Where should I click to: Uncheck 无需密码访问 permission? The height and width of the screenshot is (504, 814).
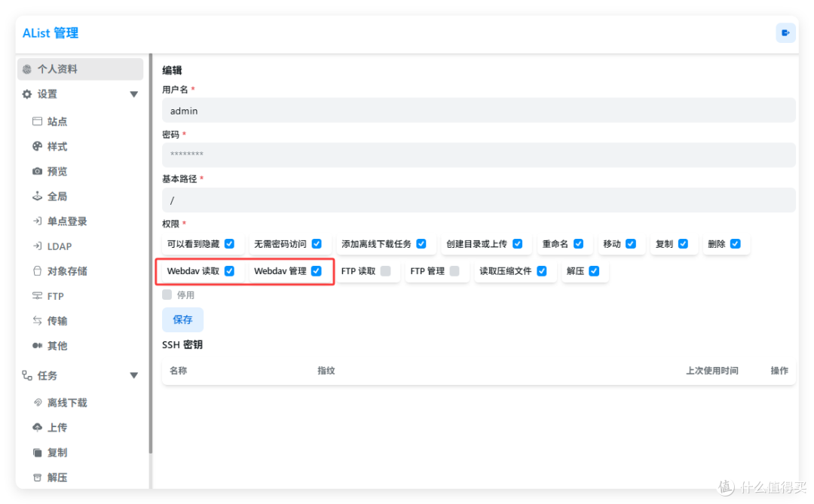click(317, 243)
